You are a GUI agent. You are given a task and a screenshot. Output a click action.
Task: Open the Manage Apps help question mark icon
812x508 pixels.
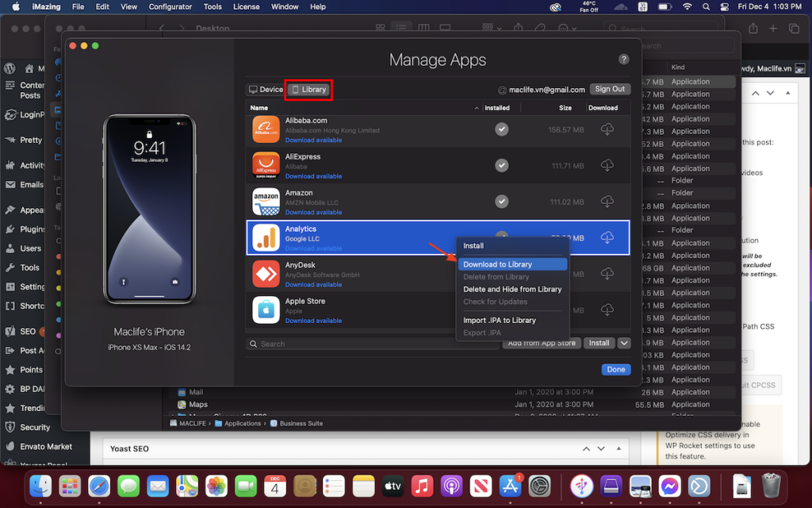[x=623, y=59]
